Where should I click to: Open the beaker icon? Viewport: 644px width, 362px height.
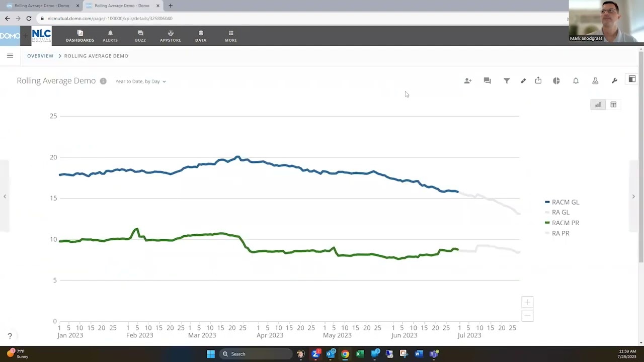point(595,80)
